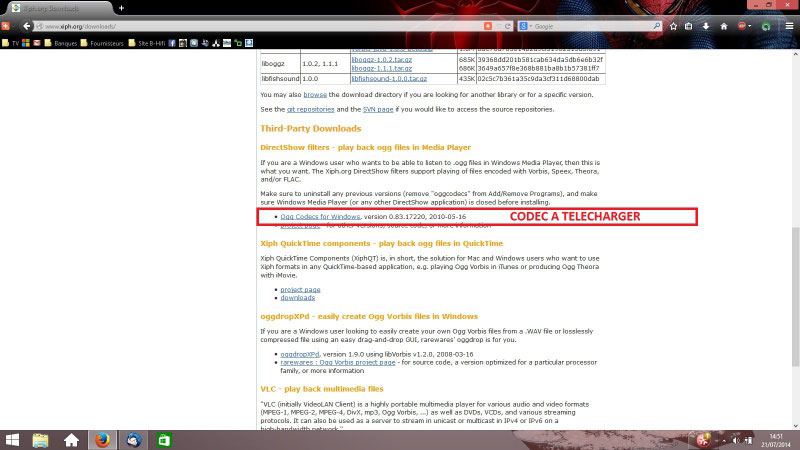Open the Microsoft colored-squares bookmark
Image resolution: width=800 pixels, height=450 pixels.
pyautogui.click(x=26, y=43)
